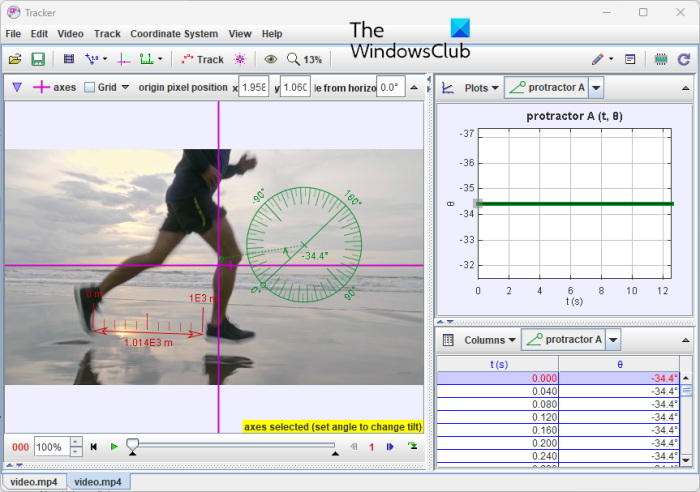Click the angle from horizontal input field

(390, 88)
